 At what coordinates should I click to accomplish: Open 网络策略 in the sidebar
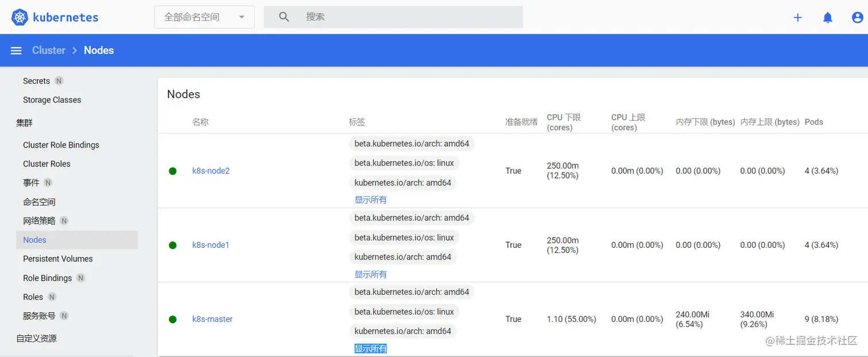39,221
